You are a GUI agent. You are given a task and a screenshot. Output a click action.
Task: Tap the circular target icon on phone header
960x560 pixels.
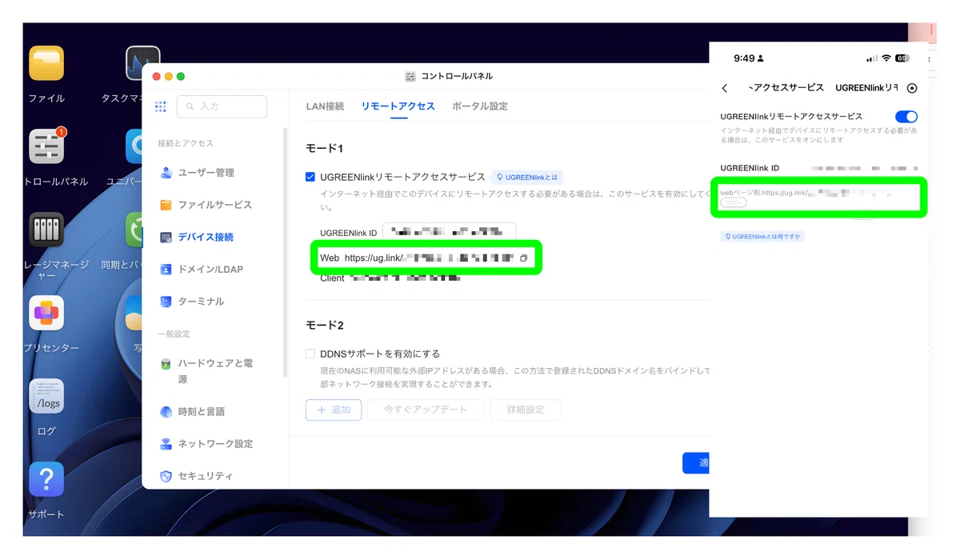pyautogui.click(x=912, y=88)
